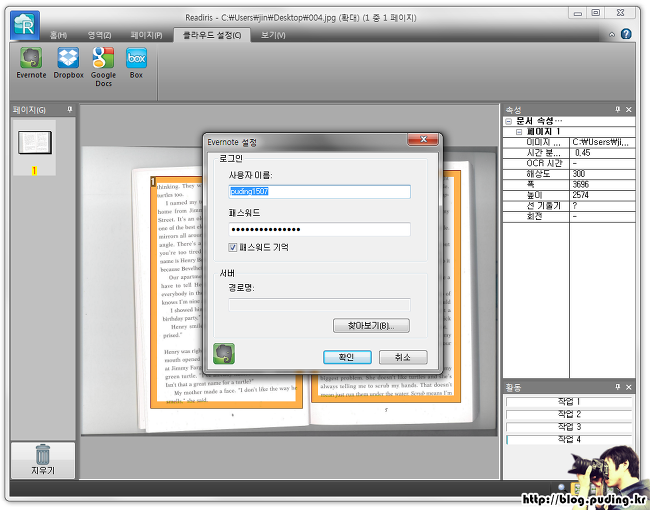Collapse the 문서 속성 tree node

coord(509,121)
